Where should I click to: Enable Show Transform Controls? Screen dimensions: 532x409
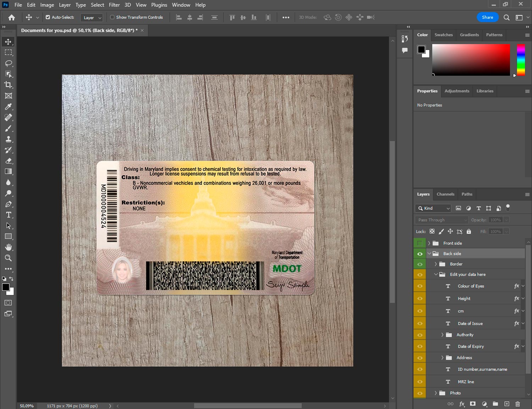click(112, 17)
